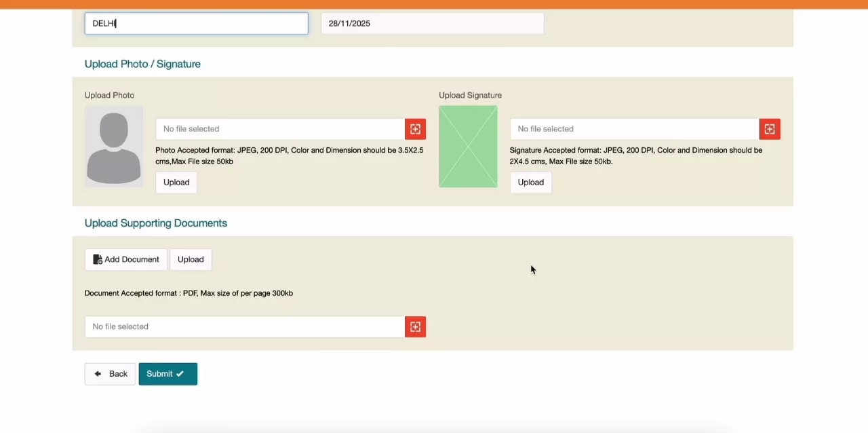The image size is (868, 433).
Task: Click the red browse icon for signature file
Action: [x=770, y=129]
